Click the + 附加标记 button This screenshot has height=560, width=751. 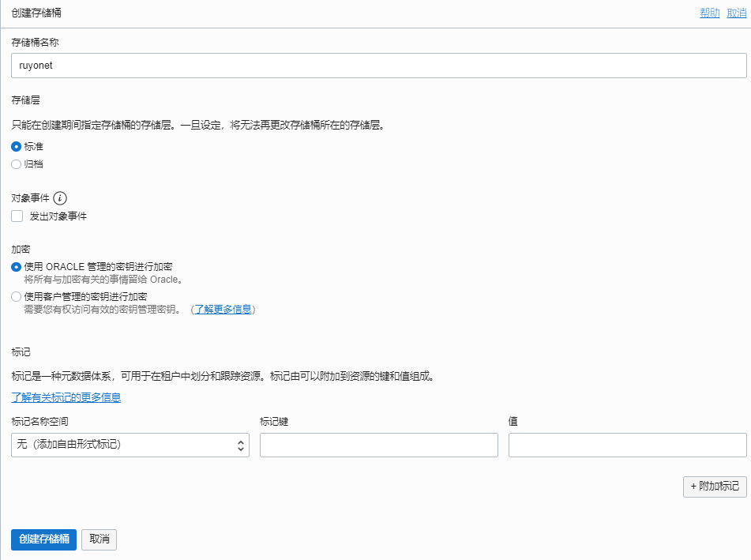point(714,487)
